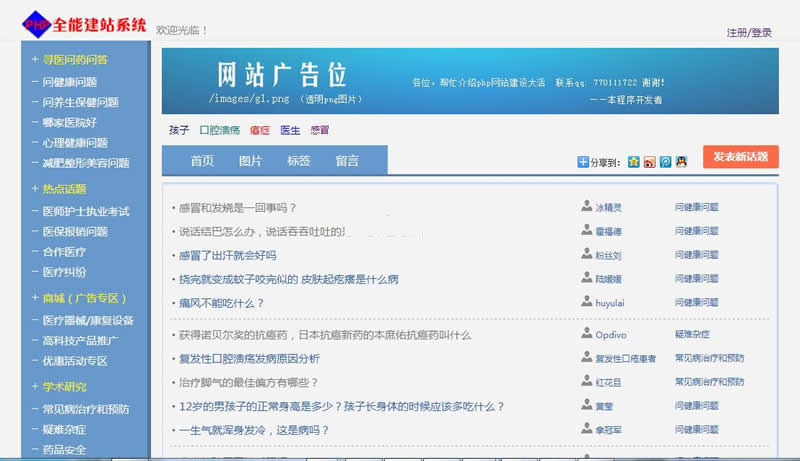The width and height of the screenshot is (800, 461).
Task: Click 疑难杂症 category in Opdivo row
Action: point(692,335)
